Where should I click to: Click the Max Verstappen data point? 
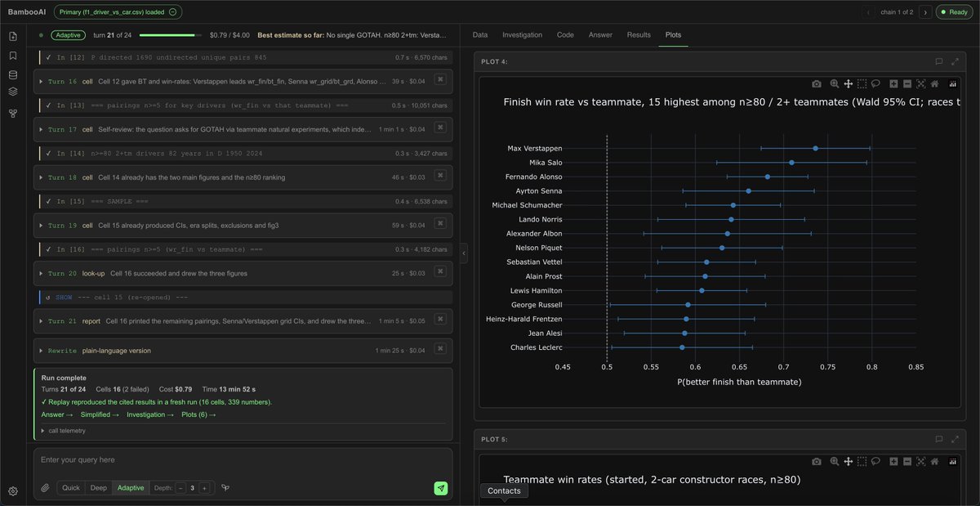(x=815, y=148)
